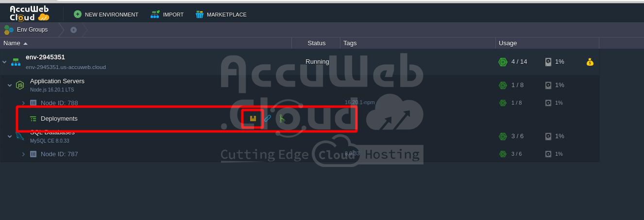Click the disk usage icon in env-2945351 row
Screen dimensions: 644x220
point(548,62)
